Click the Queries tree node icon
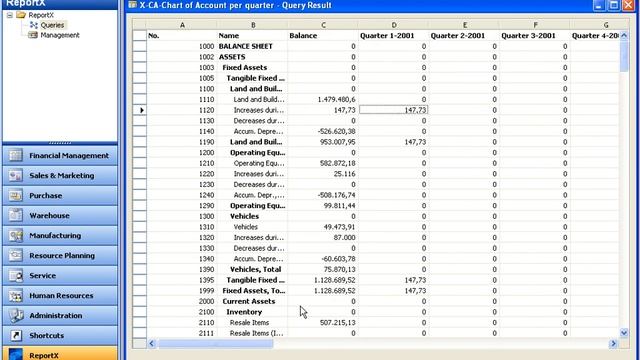 point(33,25)
